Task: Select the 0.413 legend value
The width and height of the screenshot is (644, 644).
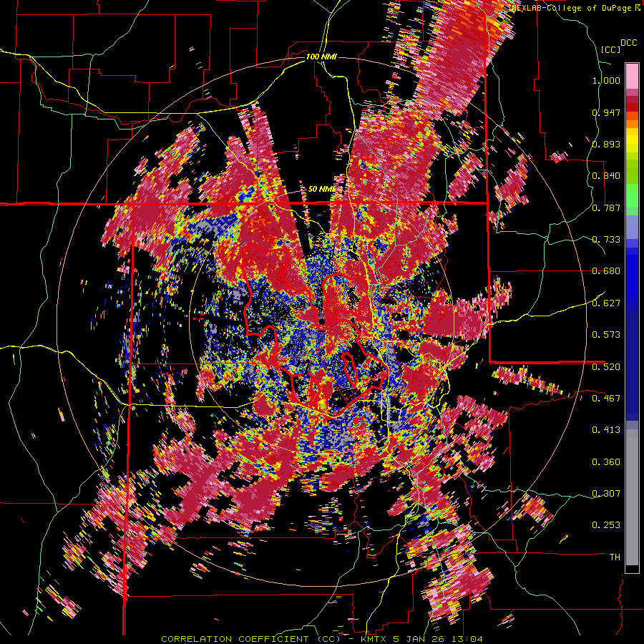Action: (x=606, y=430)
